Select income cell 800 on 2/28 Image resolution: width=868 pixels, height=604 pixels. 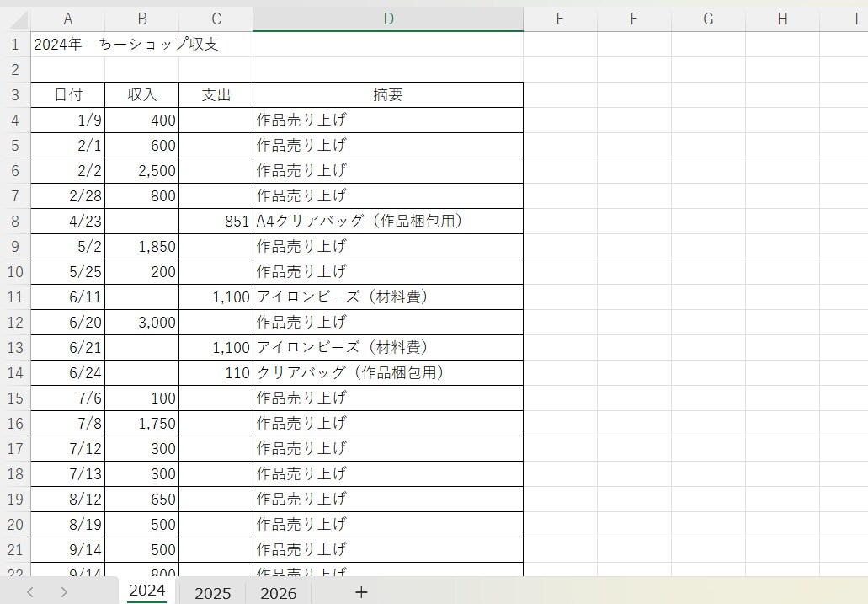(141, 196)
